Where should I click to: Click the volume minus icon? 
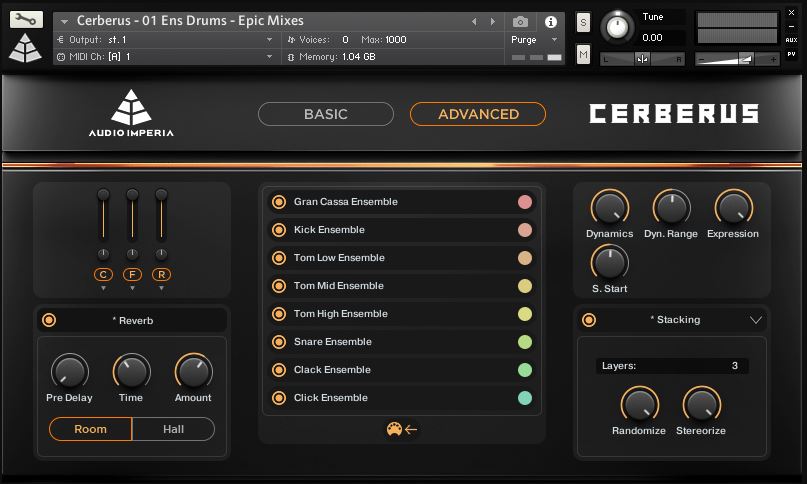tap(700, 60)
